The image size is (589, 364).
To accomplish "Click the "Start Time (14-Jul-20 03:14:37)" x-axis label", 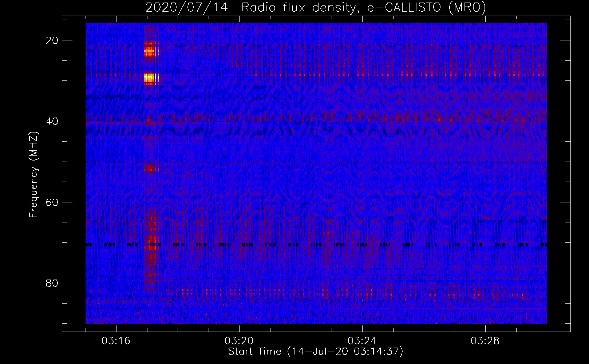I will [316, 352].
